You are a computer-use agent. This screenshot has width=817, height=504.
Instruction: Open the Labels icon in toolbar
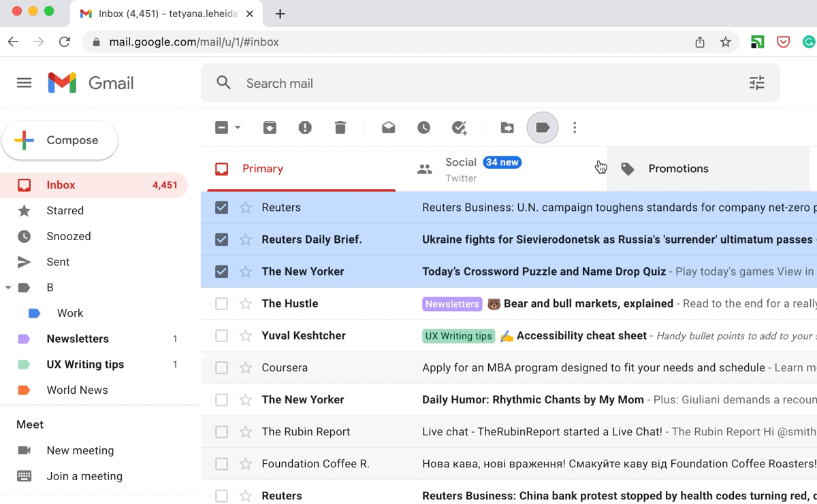(543, 128)
